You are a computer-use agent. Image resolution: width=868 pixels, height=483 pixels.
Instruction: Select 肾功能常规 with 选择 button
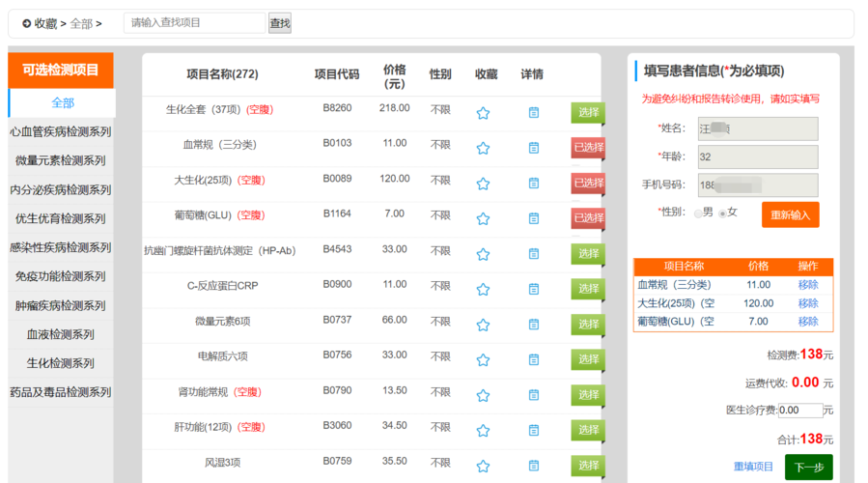click(588, 395)
